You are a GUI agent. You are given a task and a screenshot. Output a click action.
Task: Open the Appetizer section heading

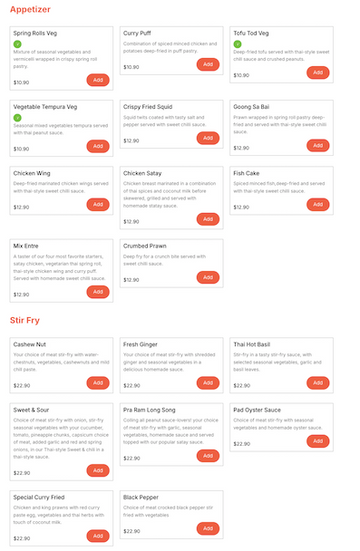[30, 9]
